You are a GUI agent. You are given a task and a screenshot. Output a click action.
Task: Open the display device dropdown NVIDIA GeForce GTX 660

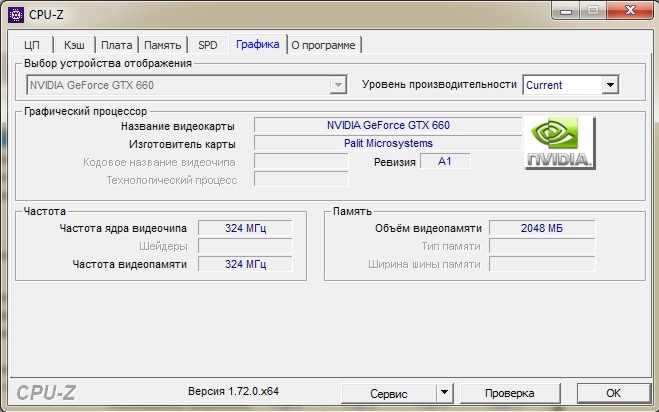(x=187, y=85)
